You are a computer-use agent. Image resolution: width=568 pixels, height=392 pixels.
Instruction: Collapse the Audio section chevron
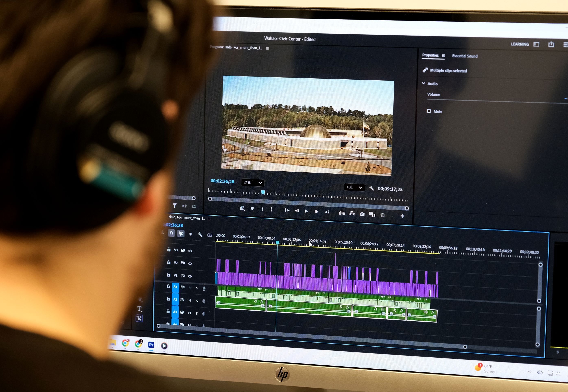pyautogui.click(x=423, y=83)
